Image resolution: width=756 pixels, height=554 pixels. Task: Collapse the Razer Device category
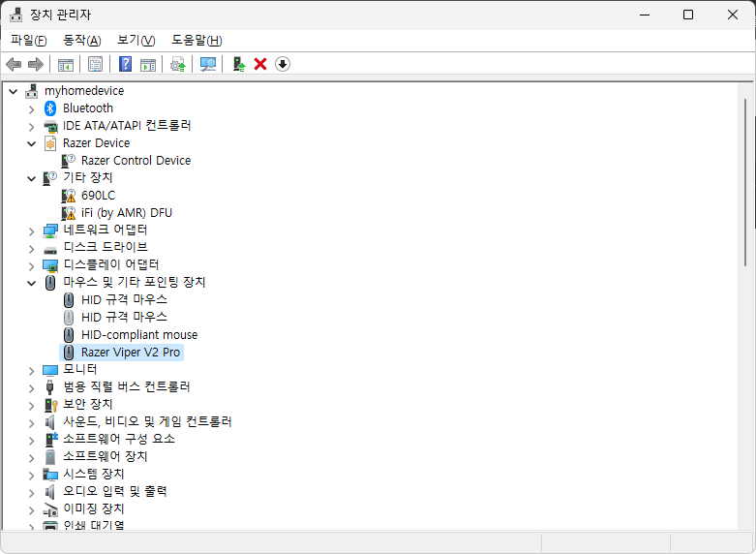click(x=32, y=143)
